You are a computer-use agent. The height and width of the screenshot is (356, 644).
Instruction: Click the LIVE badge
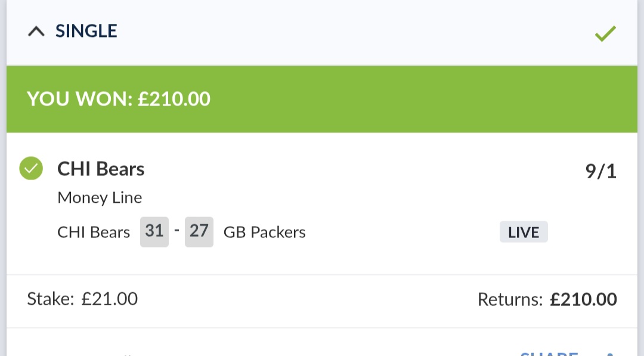(x=524, y=233)
